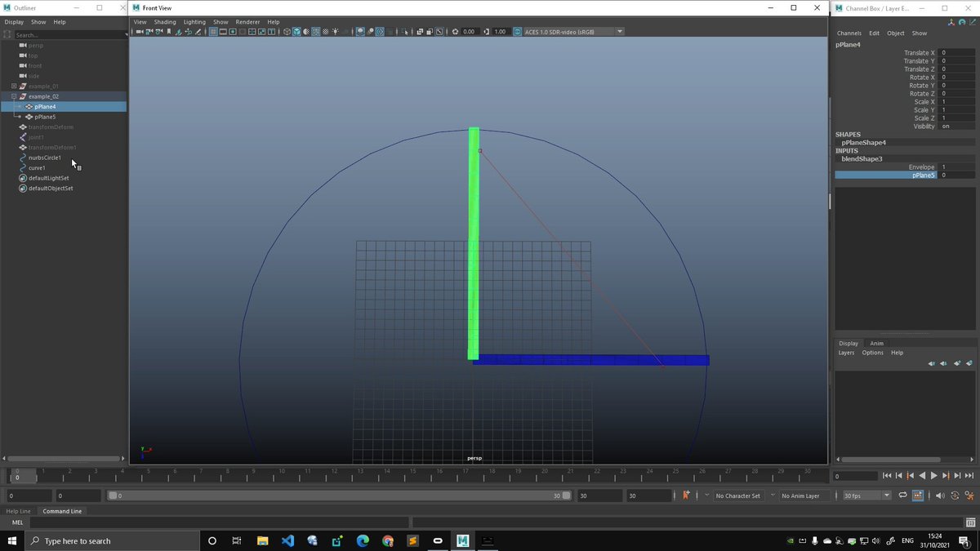The image size is (980, 551).
Task: Click the gamma icon beside 1.00 field
Action: point(487,31)
